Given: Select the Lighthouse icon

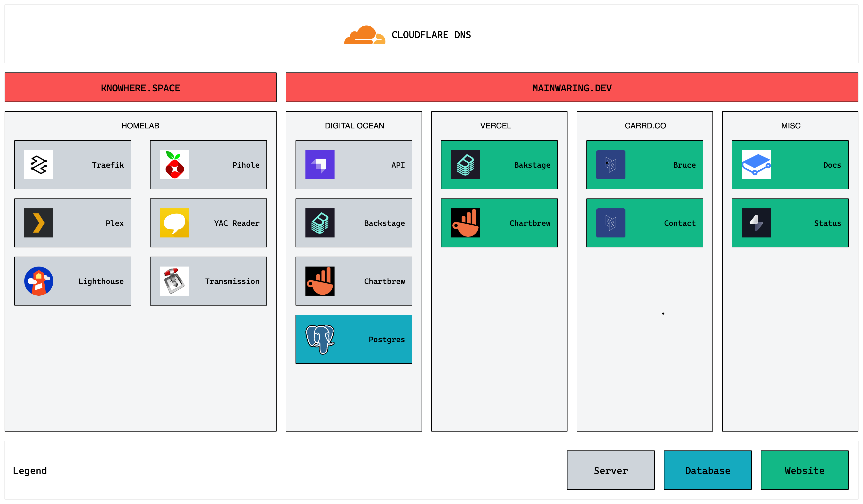Looking at the screenshot, I should tap(39, 281).
